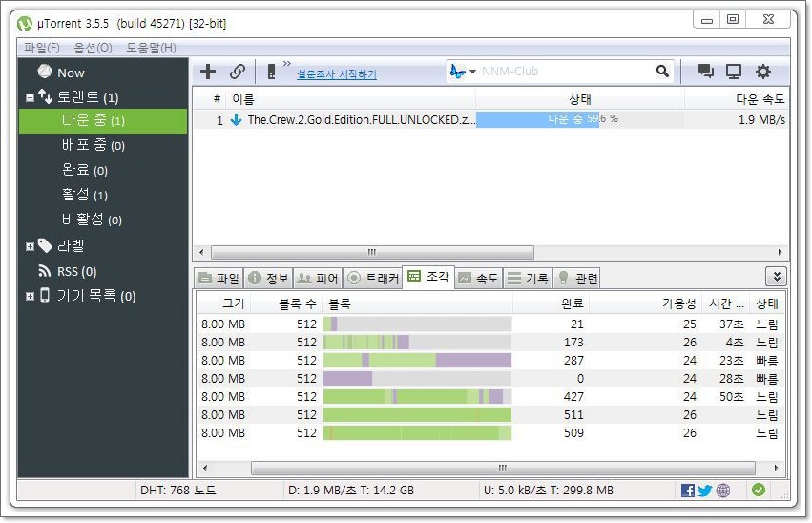The width and height of the screenshot is (812, 523).
Task: Select 비활성 (0) category
Action: tap(92, 220)
